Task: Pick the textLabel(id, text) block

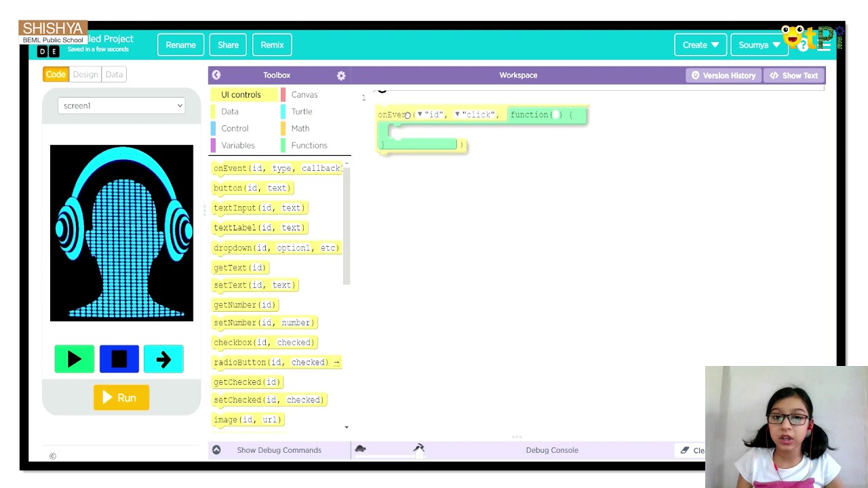Action: pos(259,228)
